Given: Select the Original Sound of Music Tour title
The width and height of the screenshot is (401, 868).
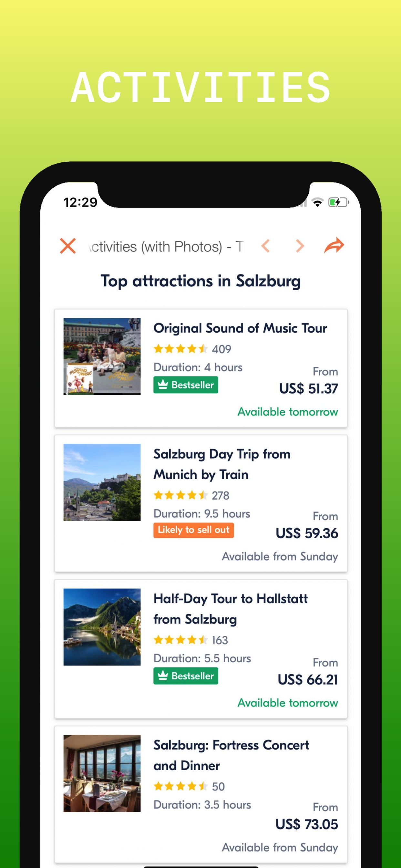Looking at the screenshot, I should click(x=240, y=328).
